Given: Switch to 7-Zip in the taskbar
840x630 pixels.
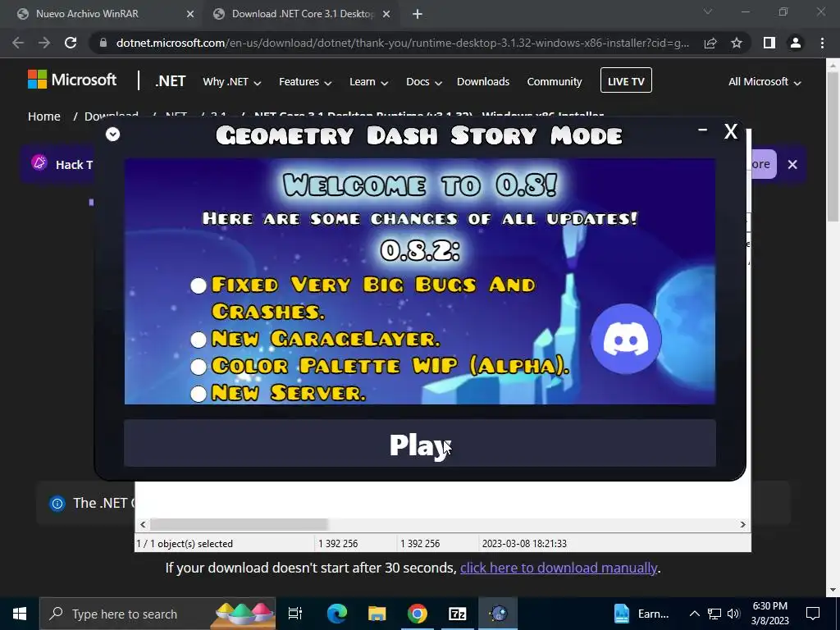Looking at the screenshot, I should (x=458, y=614).
